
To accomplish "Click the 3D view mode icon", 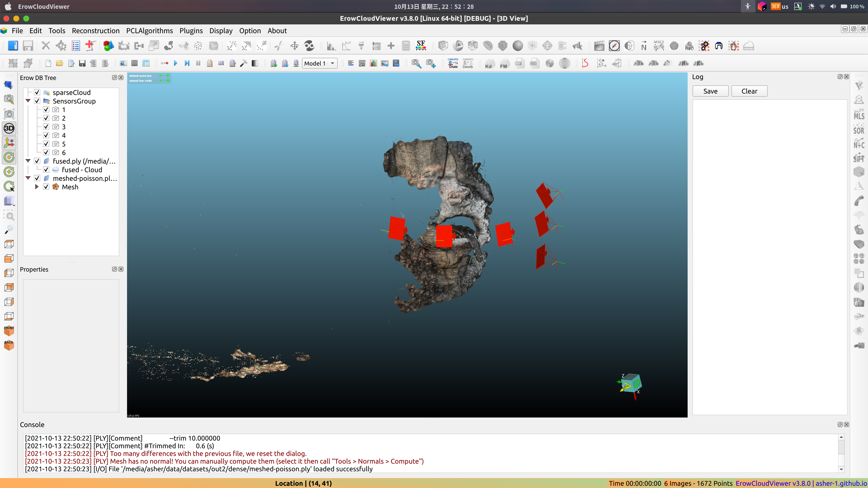I will click(9, 128).
